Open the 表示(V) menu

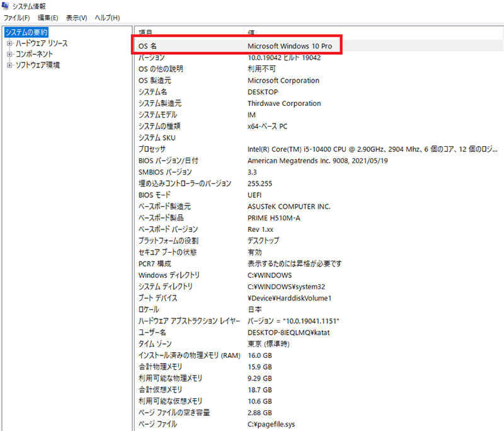point(76,18)
